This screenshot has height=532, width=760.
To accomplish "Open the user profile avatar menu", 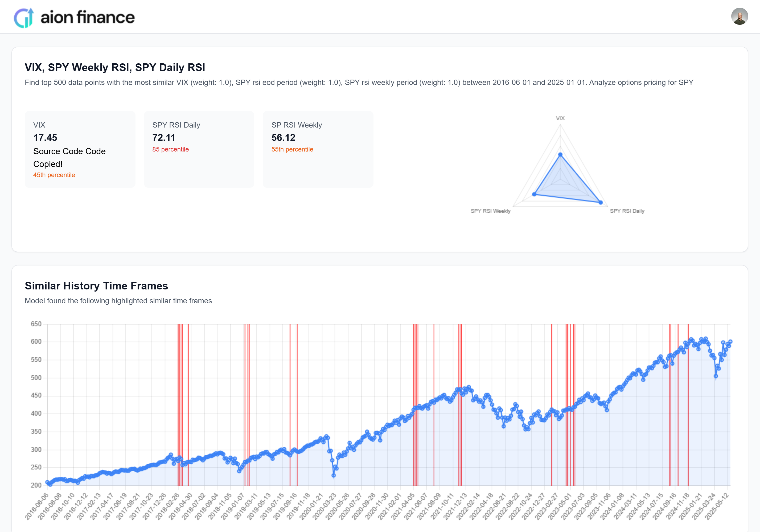I will pos(740,17).
